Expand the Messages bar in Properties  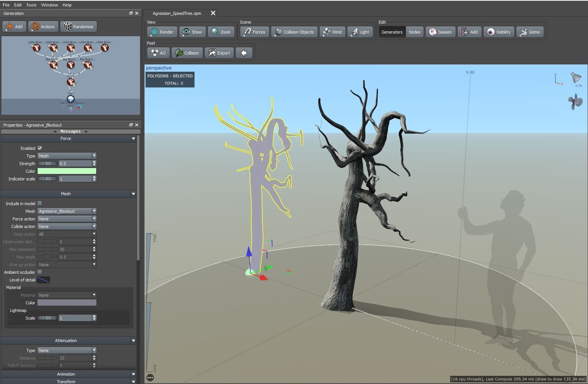click(x=70, y=131)
